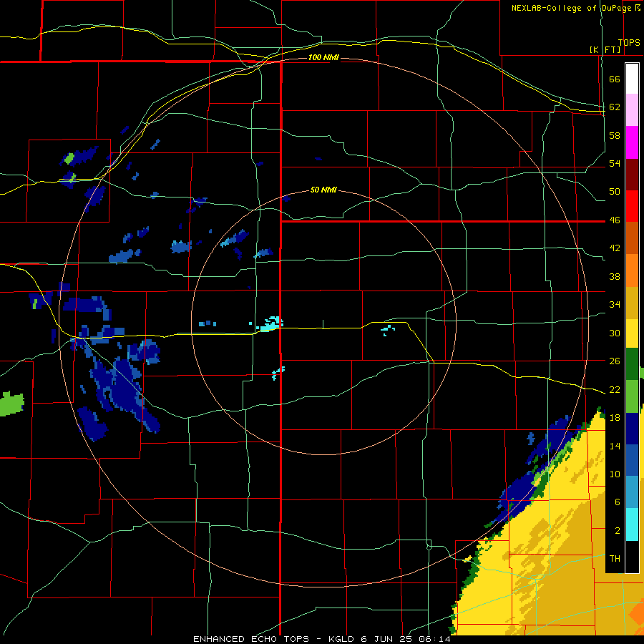Viewport: 644px width, 644px height.
Task: Click the magenta legend swatch
Action: coord(632,142)
